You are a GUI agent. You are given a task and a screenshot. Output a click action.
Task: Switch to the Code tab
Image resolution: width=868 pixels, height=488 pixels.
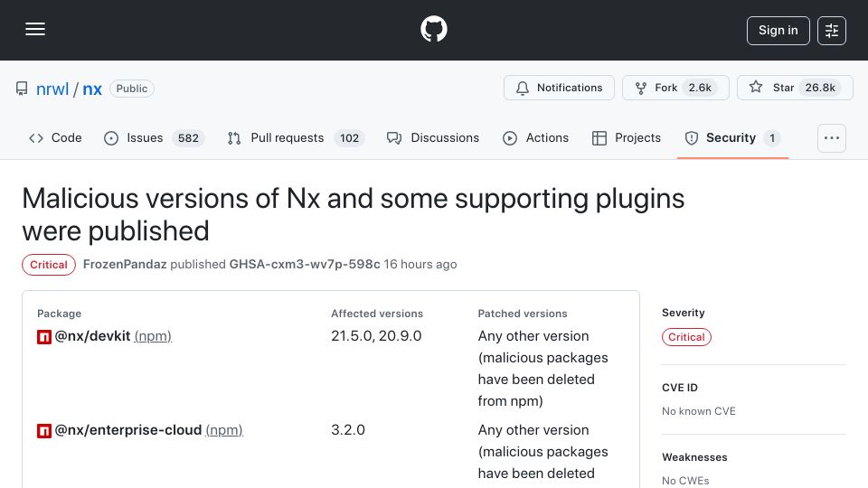(55, 137)
